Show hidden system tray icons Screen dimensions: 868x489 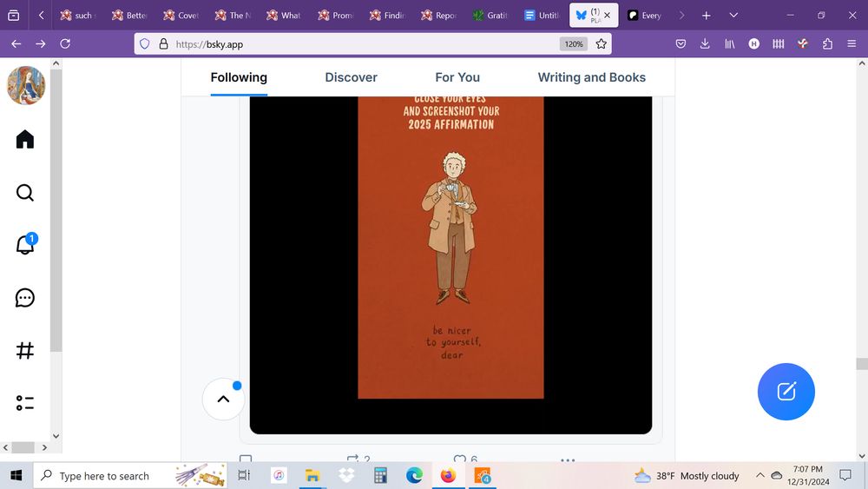coord(760,475)
